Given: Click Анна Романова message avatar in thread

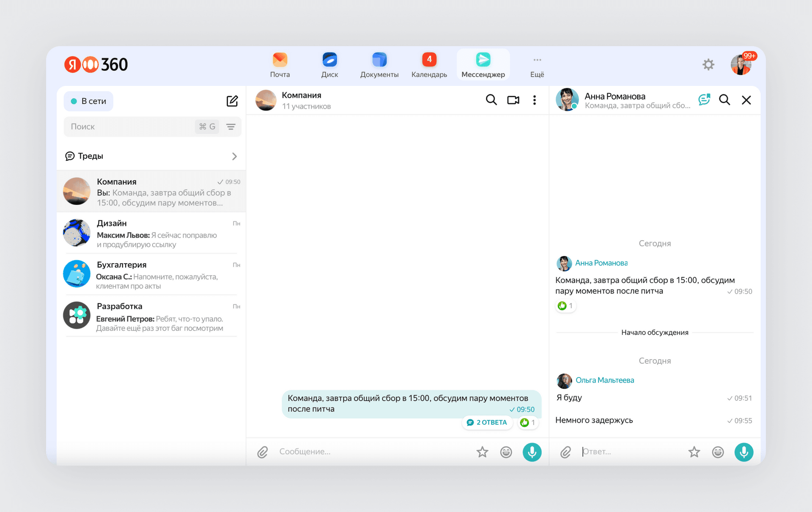Looking at the screenshot, I should pos(564,263).
